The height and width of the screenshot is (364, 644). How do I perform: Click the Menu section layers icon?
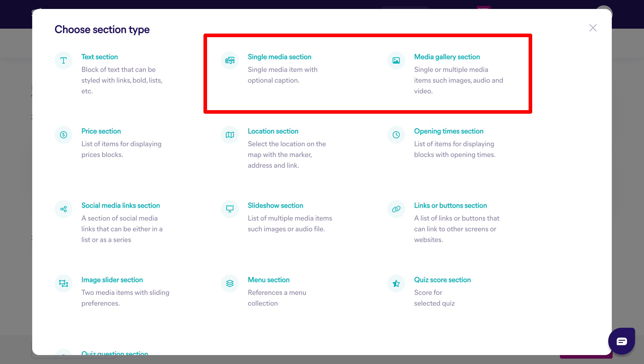tap(230, 283)
